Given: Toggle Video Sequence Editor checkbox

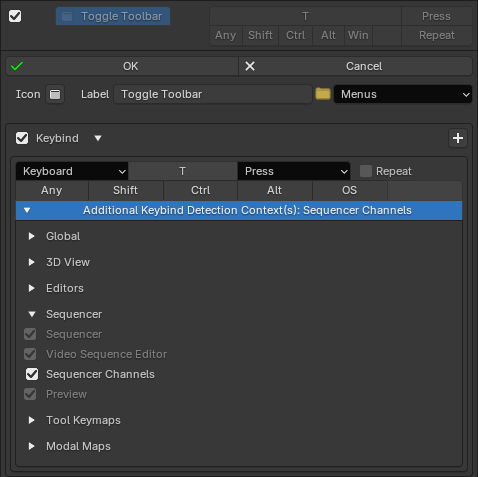Looking at the screenshot, I should [x=30, y=354].
